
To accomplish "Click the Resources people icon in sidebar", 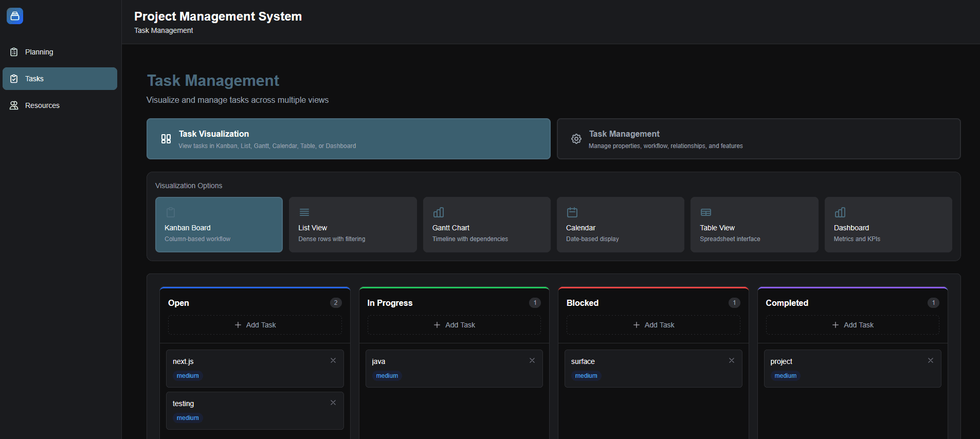I will (x=14, y=105).
